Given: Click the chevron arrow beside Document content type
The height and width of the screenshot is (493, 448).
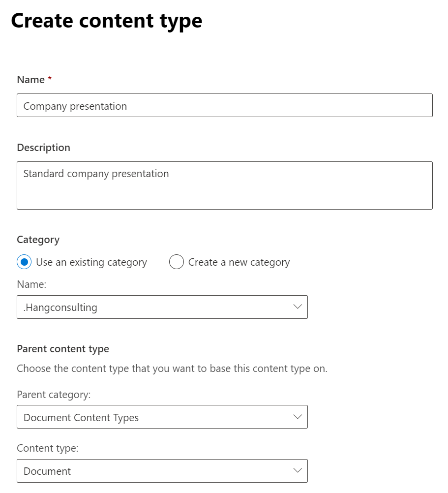Looking at the screenshot, I should click(x=297, y=471).
